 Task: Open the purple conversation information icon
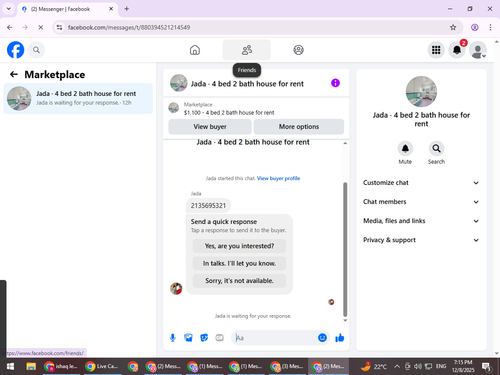pyautogui.click(x=335, y=83)
